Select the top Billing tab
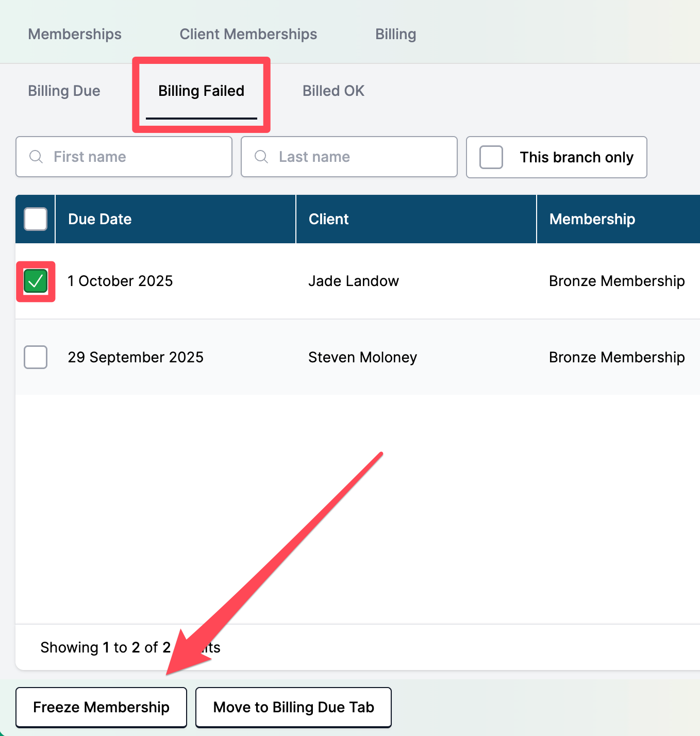The width and height of the screenshot is (700, 736). tap(395, 34)
